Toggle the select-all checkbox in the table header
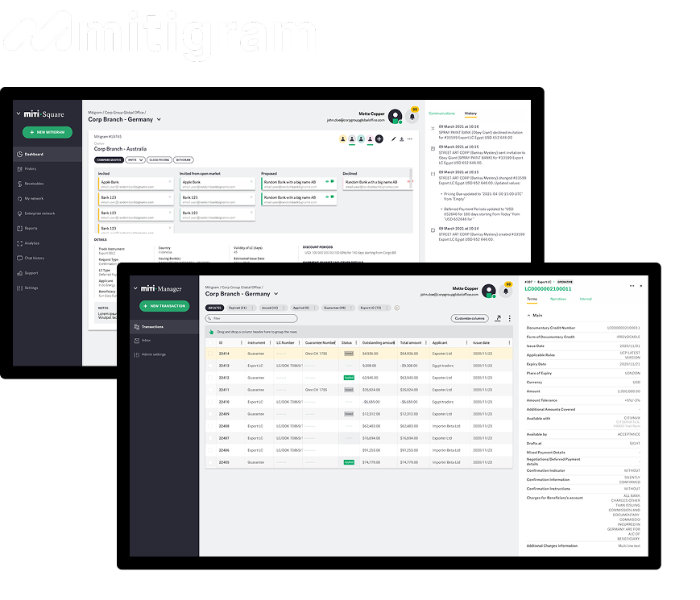Viewport: 700px width, 600px height. [210, 343]
